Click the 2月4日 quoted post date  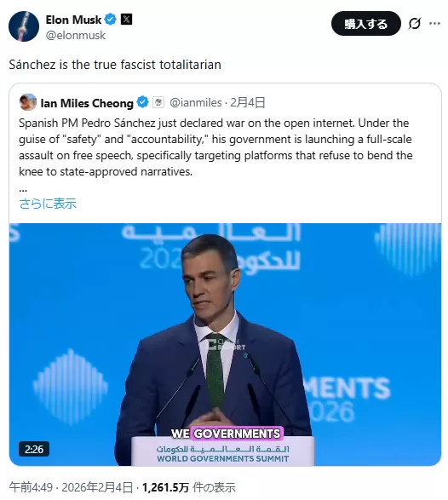pos(248,103)
